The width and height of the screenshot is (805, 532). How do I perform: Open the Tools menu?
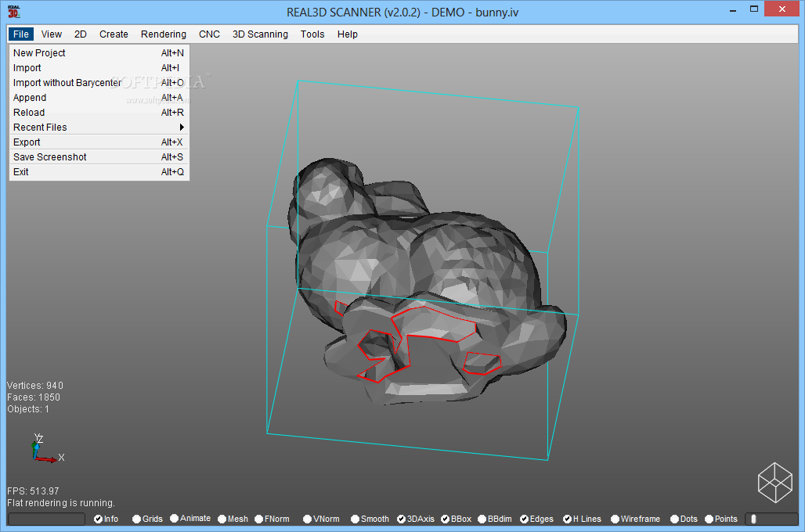312,34
